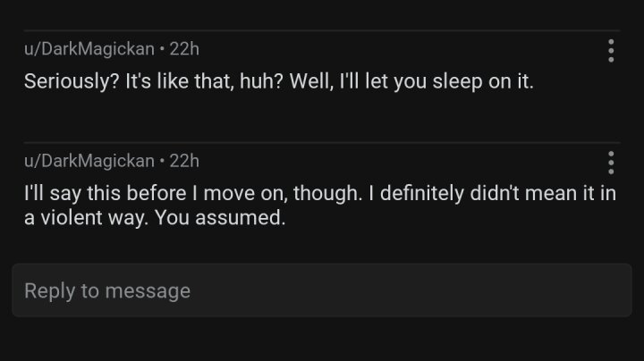Open the three-dot menu on the second message
The image size is (644, 361).
[x=611, y=162]
